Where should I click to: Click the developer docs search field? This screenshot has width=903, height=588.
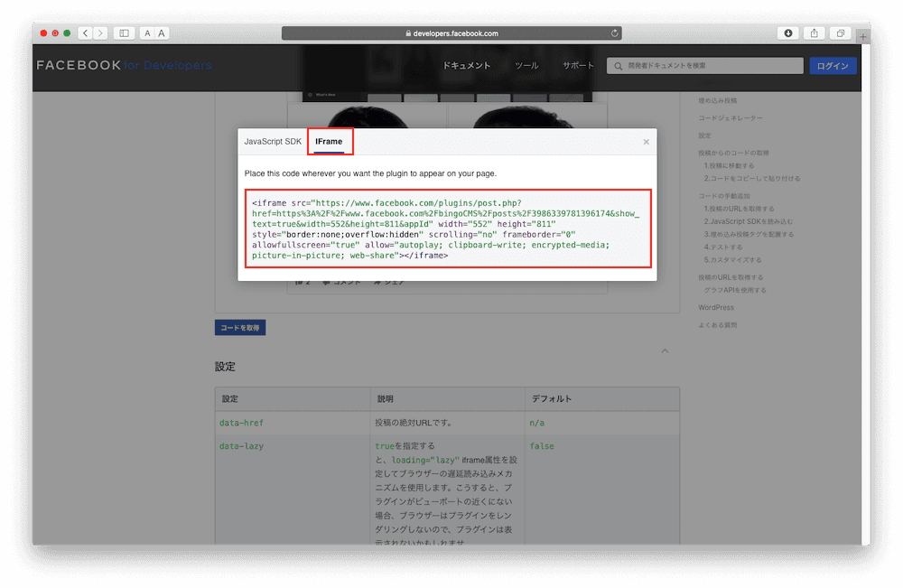tap(705, 66)
